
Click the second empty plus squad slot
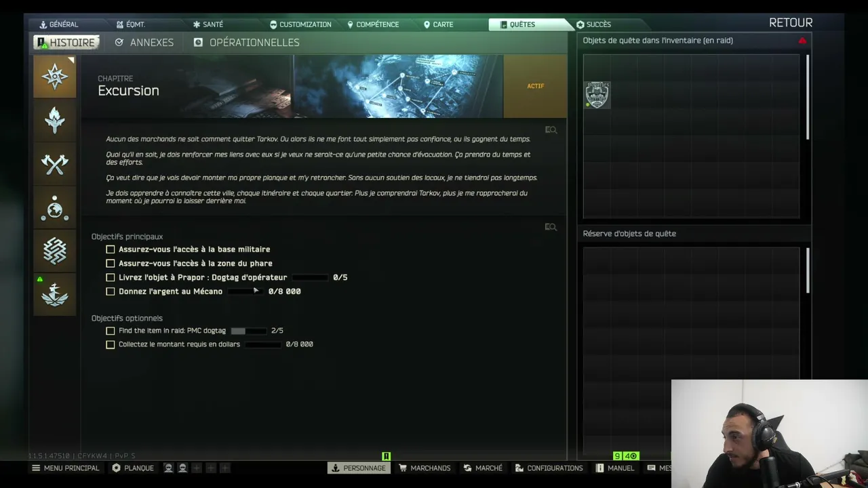click(x=211, y=468)
